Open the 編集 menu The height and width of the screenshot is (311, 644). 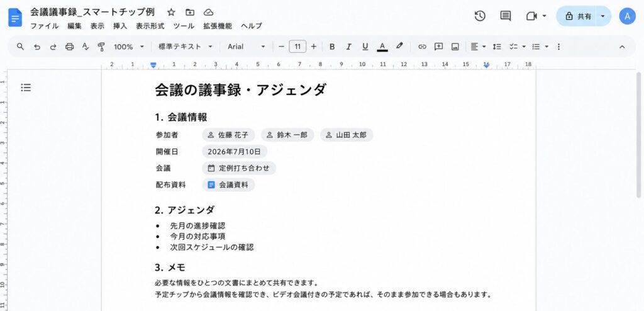tap(75, 26)
